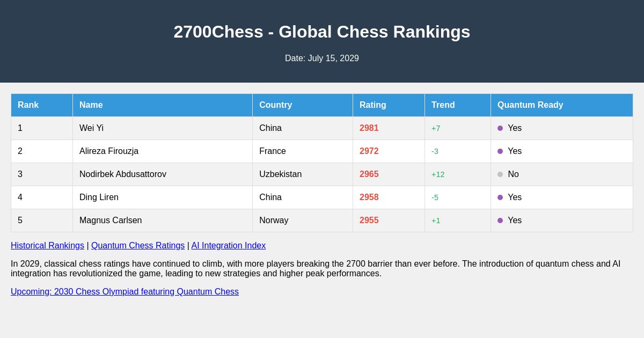This screenshot has width=644, height=338.
Task: Select Magnus Carlsen's name in the table
Action: point(111,221)
